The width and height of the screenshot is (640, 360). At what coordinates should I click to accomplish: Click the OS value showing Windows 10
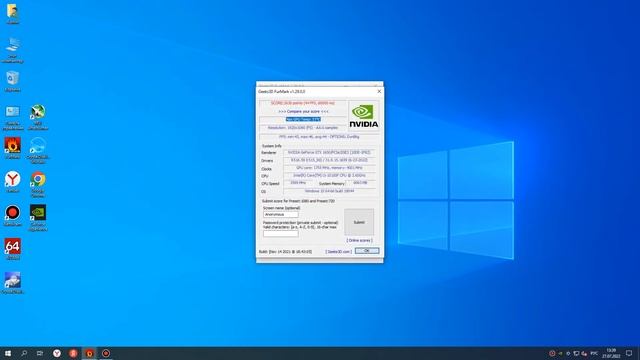[x=329, y=191]
